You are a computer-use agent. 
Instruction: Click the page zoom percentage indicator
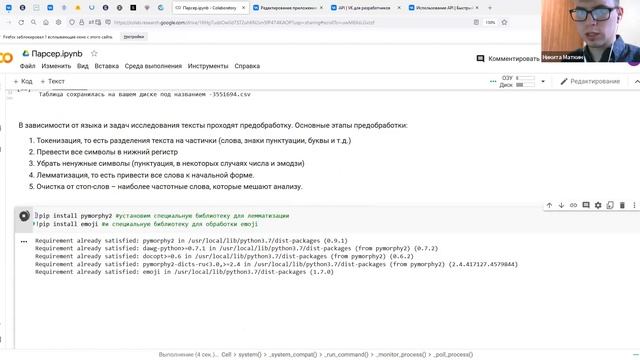491,22
